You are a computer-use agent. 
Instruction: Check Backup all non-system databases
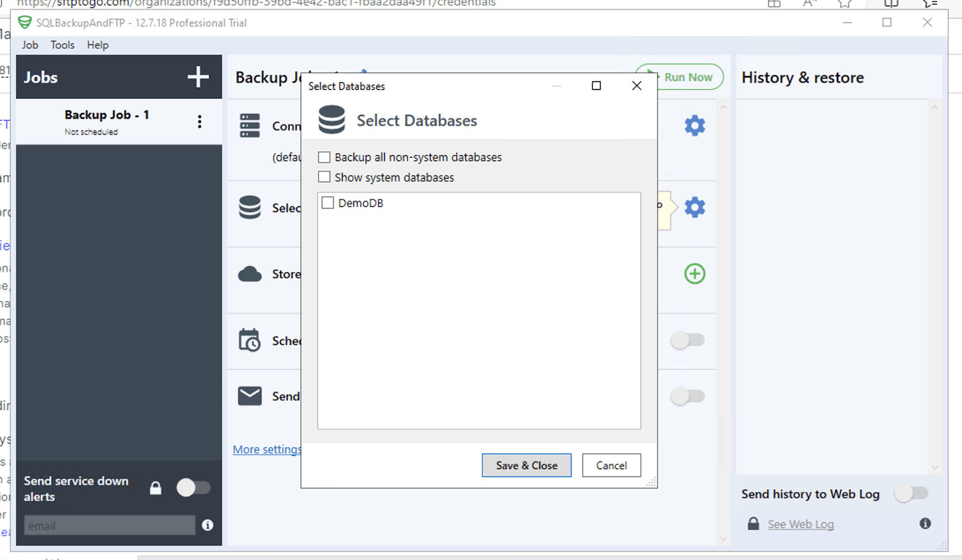click(x=324, y=157)
